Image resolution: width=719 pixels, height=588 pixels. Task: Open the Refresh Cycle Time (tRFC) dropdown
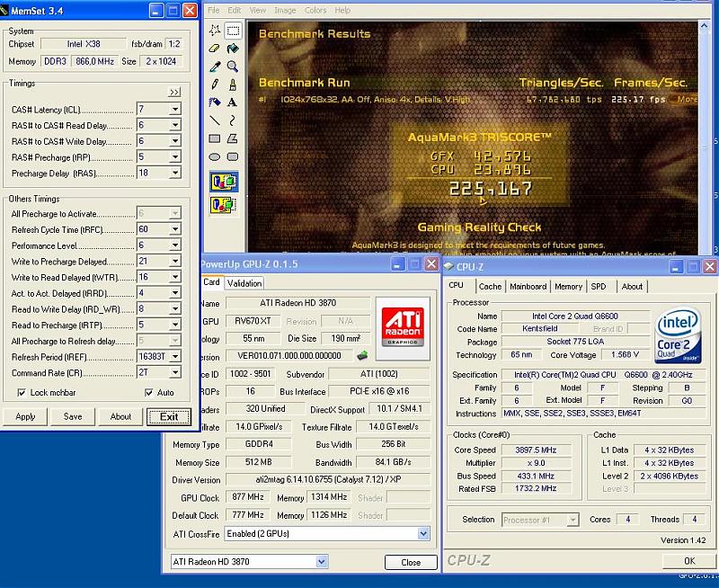(175, 229)
